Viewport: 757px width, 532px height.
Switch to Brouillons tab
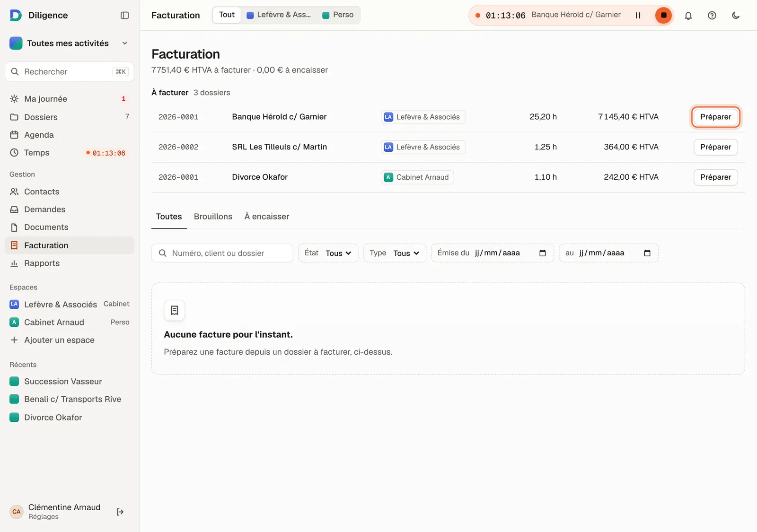[x=213, y=217]
